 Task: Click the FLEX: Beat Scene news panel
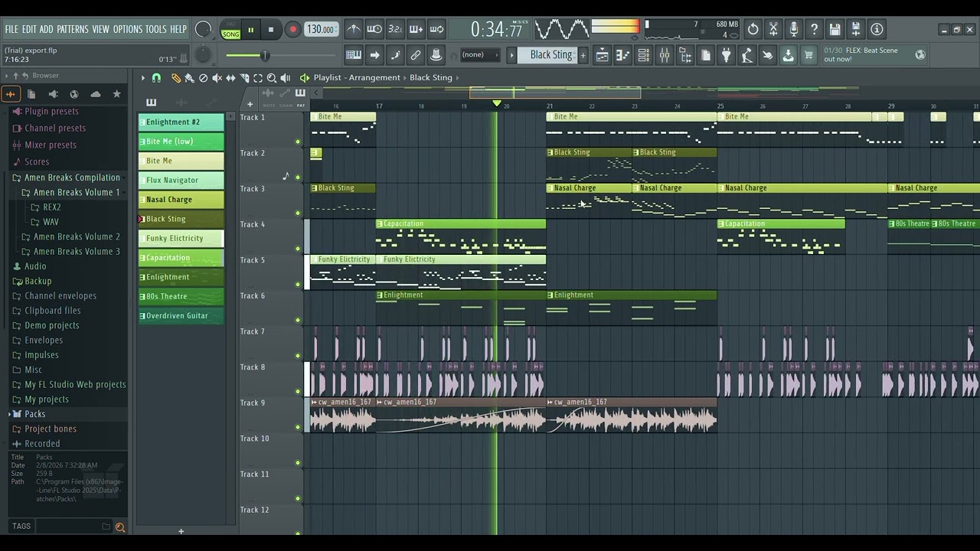tap(873, 55)
